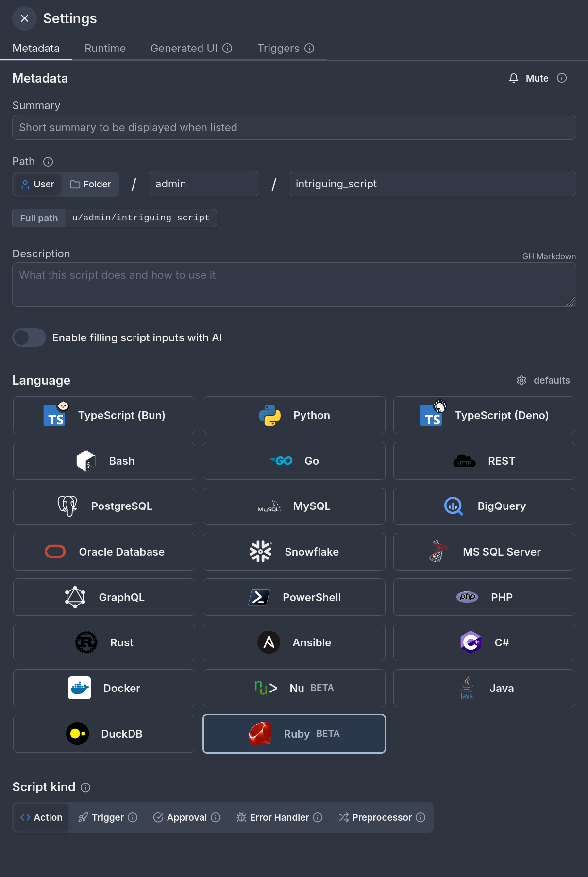Click the Snowflake logo icon
This screenshot has height=877, width=588.
261,552
